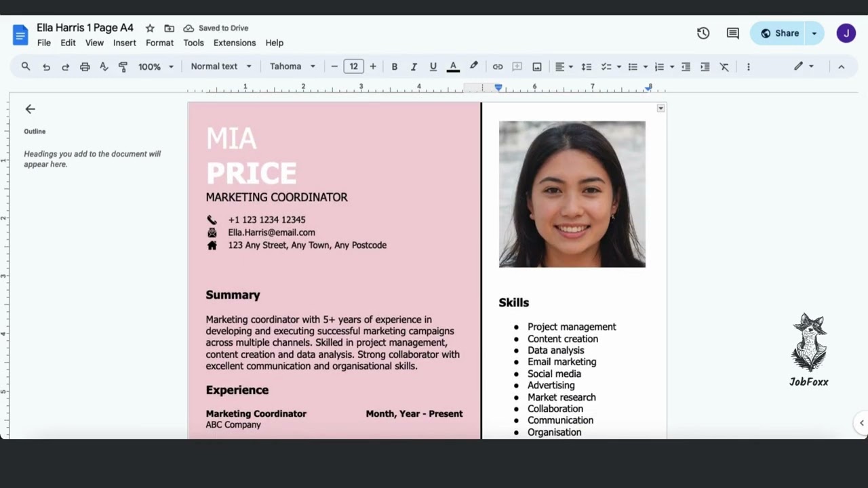Viewport: 868px width, 488px height.
Task: Click the Ella.Harris@email.com address
Action: [271, 232]
